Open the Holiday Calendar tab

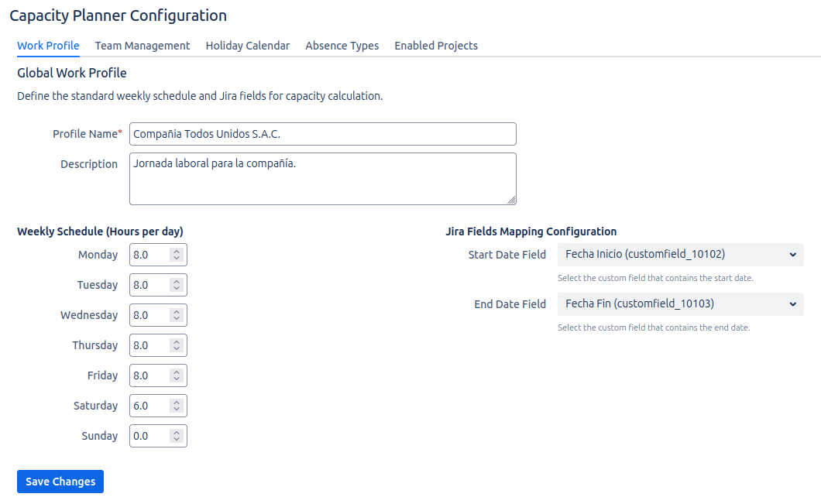tap(247, 46)
